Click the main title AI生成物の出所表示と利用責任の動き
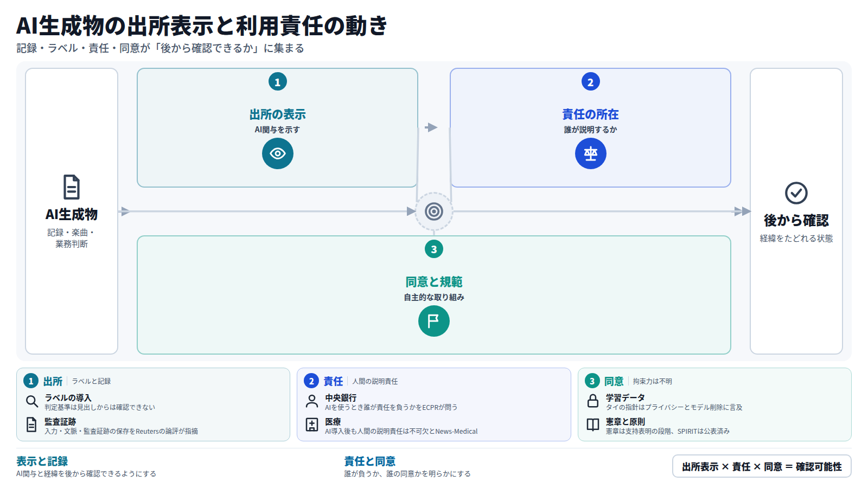The image size is (868, 488). 202,25
